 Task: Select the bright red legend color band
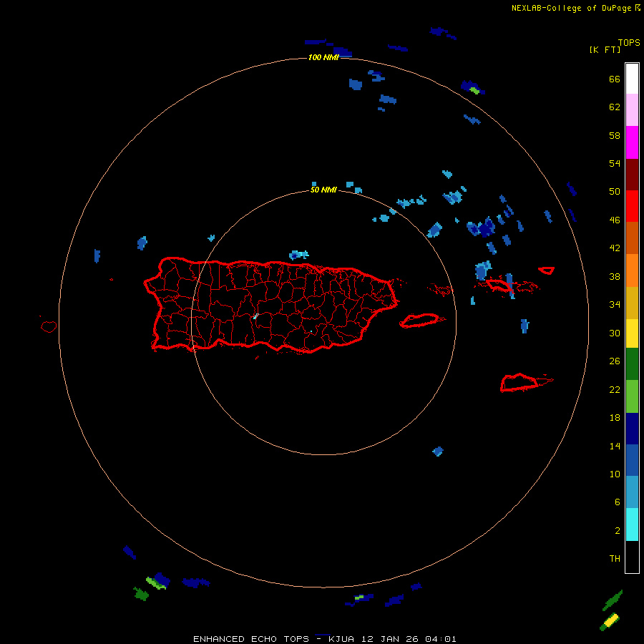[x=632, y=206]
